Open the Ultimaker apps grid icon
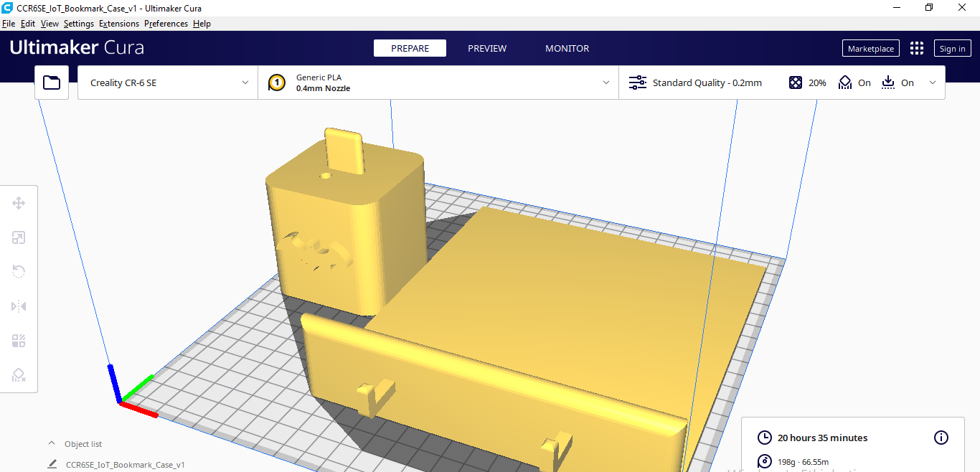Screen dimensions: 980x472 (916, 48)
